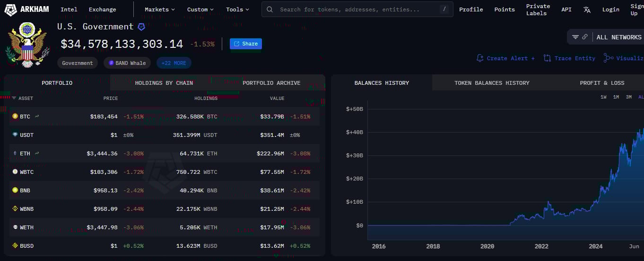Click the total $34,578,133,303.14 balance
This screenshot has width=644, height=261.
(122, 44)
